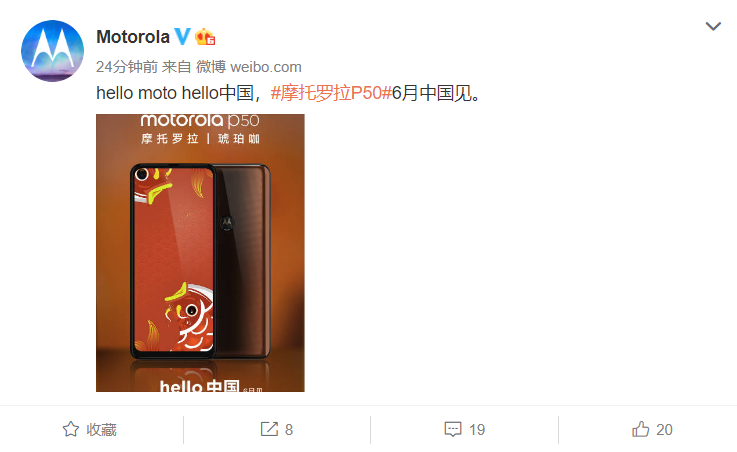Open the repost count 8
The width and height of the screenshot is (737, 452).
point(289,429)
